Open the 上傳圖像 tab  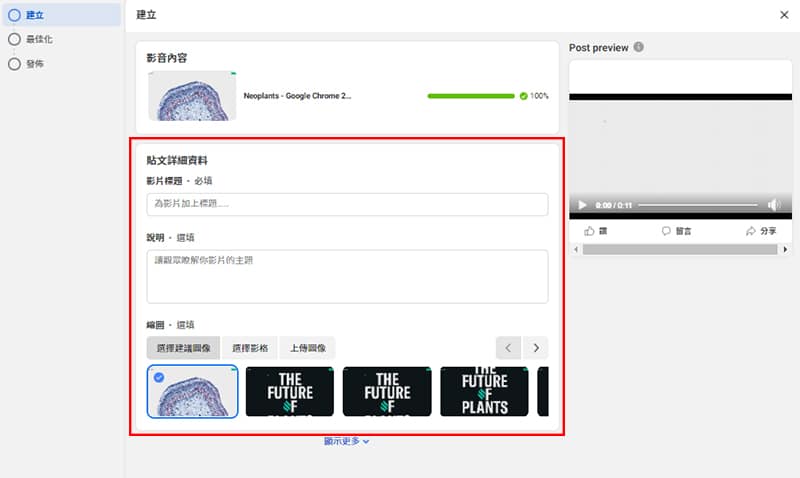click(306, 348)
